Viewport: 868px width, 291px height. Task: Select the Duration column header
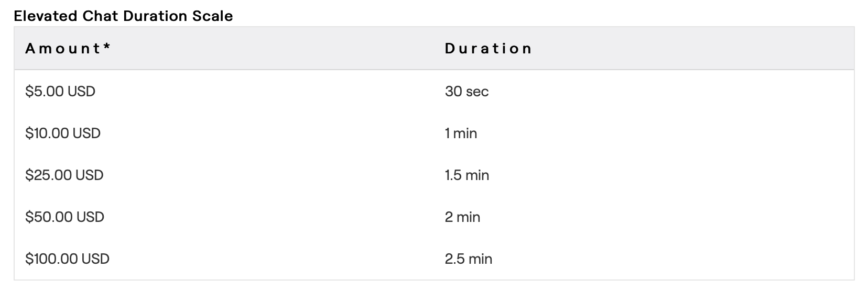(489, 49)
